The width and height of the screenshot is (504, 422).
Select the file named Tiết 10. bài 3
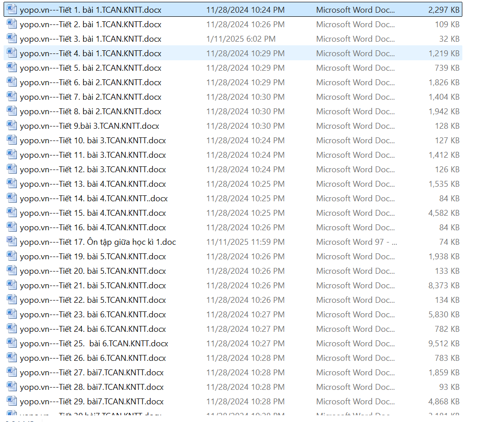pyautogui.click(x=93, y=141)
